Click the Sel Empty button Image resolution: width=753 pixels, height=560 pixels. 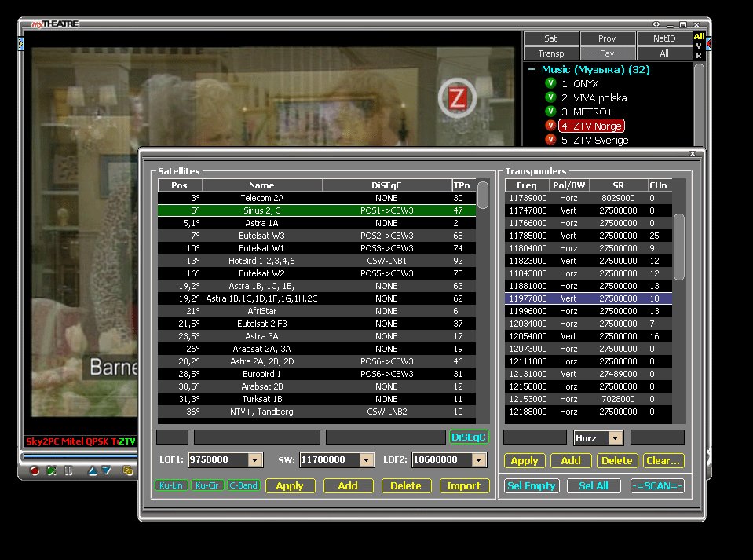(x=532, y=485)
